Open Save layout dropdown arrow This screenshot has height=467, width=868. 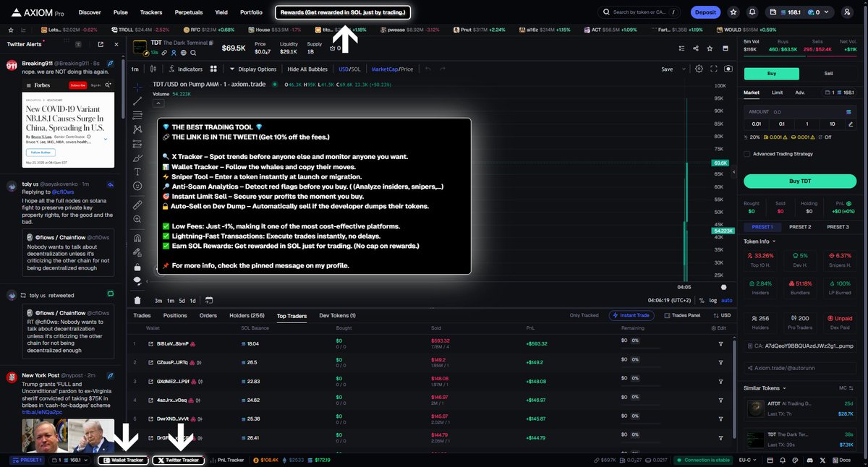click(x=684, y=69)
